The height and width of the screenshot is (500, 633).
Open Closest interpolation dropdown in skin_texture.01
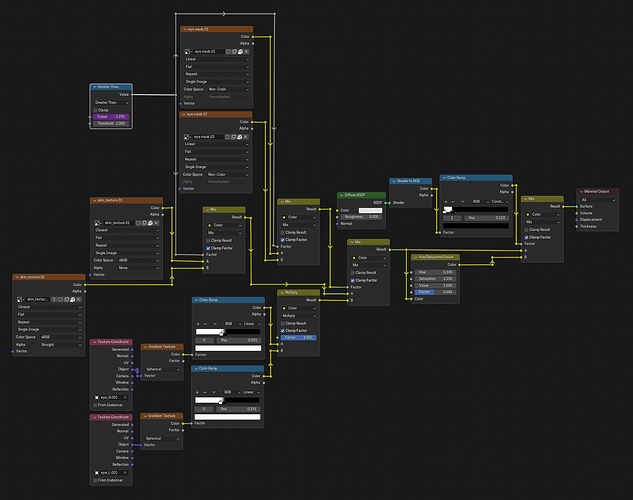pos(127,230)
